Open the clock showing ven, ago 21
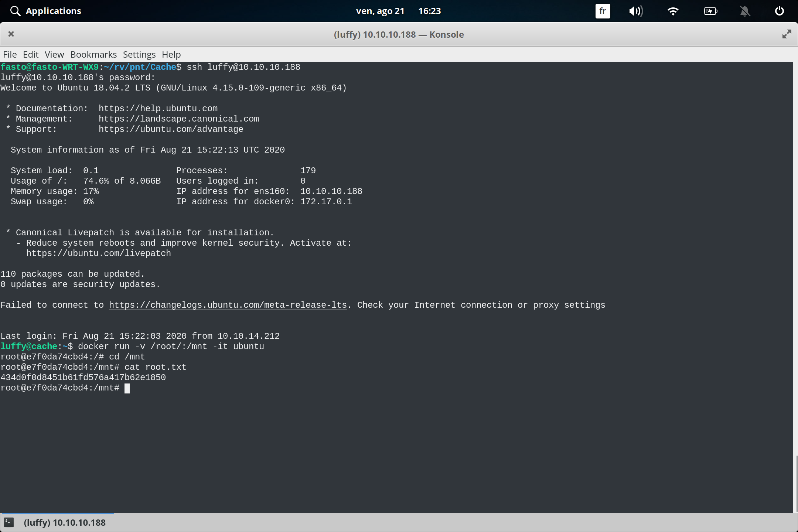This screenshot has height=532, width=798. (381, 11)
